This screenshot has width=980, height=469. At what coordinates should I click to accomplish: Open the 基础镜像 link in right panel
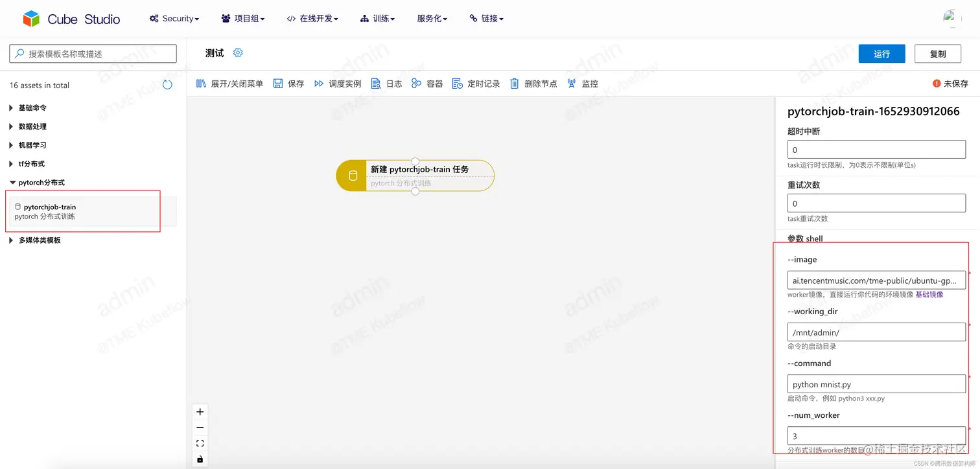[x=930, y=294]
